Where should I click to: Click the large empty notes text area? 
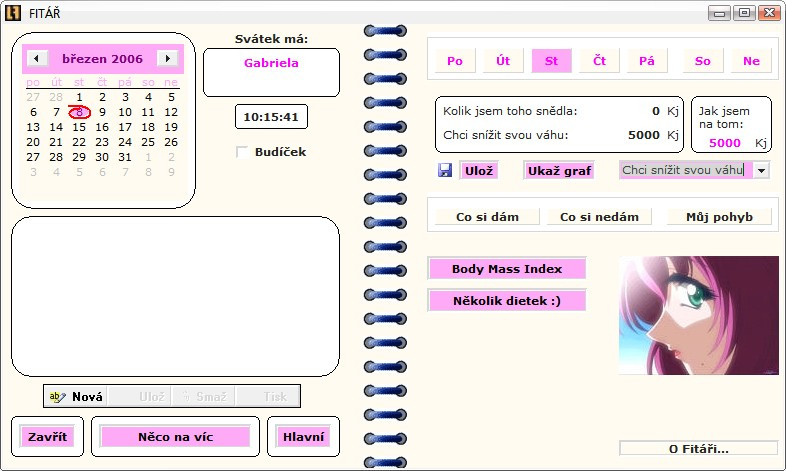(x=175, y=296)
